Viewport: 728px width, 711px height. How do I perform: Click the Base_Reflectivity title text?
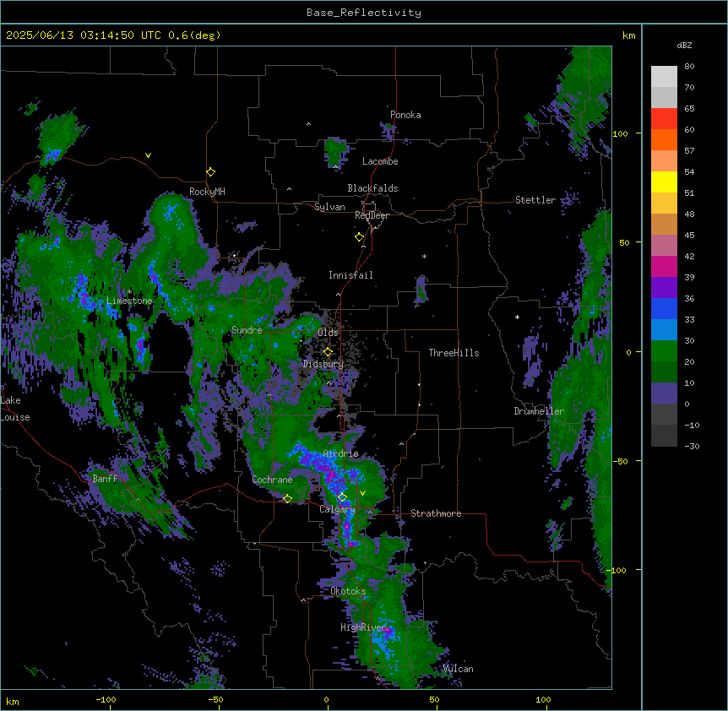(x=364, y=13)
